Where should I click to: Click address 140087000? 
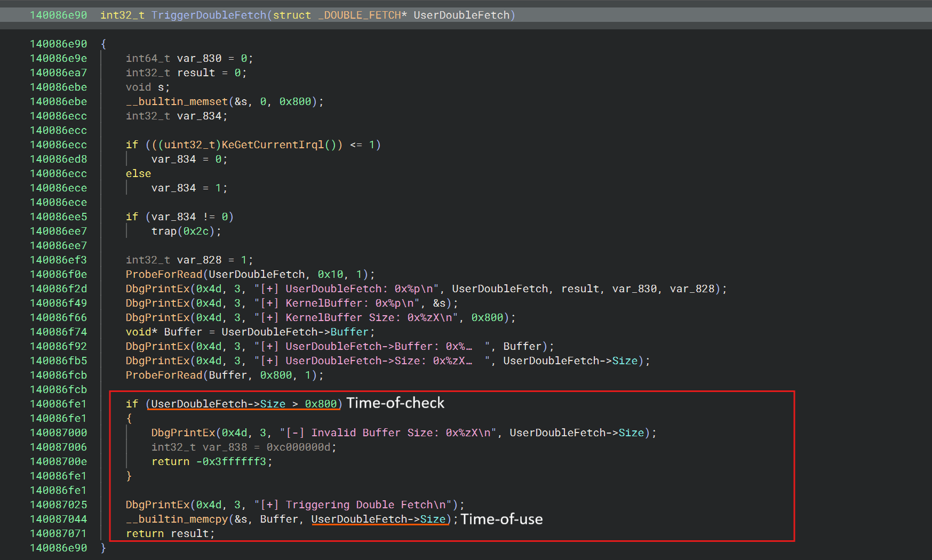point(58,433)
